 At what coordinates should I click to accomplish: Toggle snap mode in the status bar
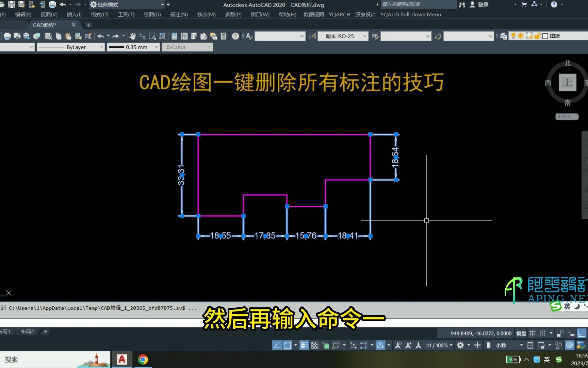coord(542,333)
